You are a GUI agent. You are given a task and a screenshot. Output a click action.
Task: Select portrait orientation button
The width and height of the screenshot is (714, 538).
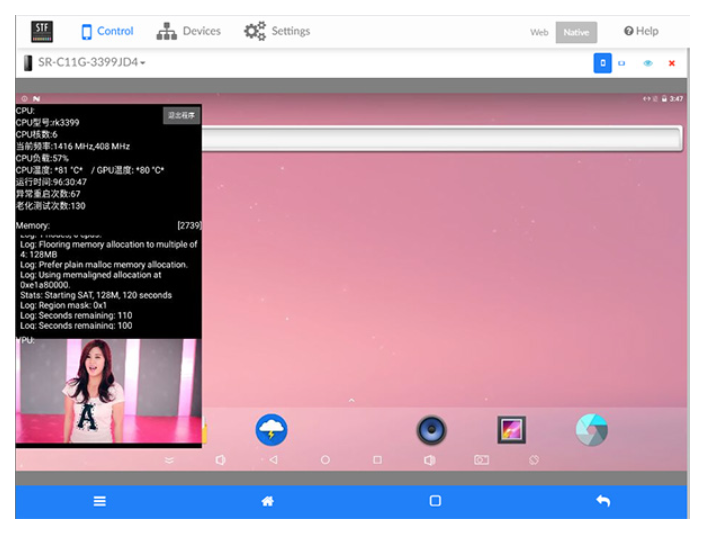coord(602,63)
